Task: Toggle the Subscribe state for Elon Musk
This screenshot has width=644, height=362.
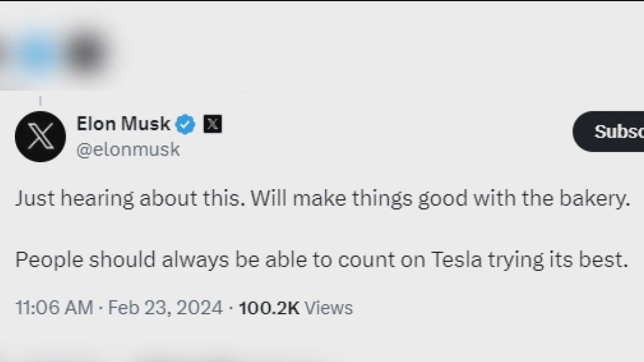Action: pos(614,132)
